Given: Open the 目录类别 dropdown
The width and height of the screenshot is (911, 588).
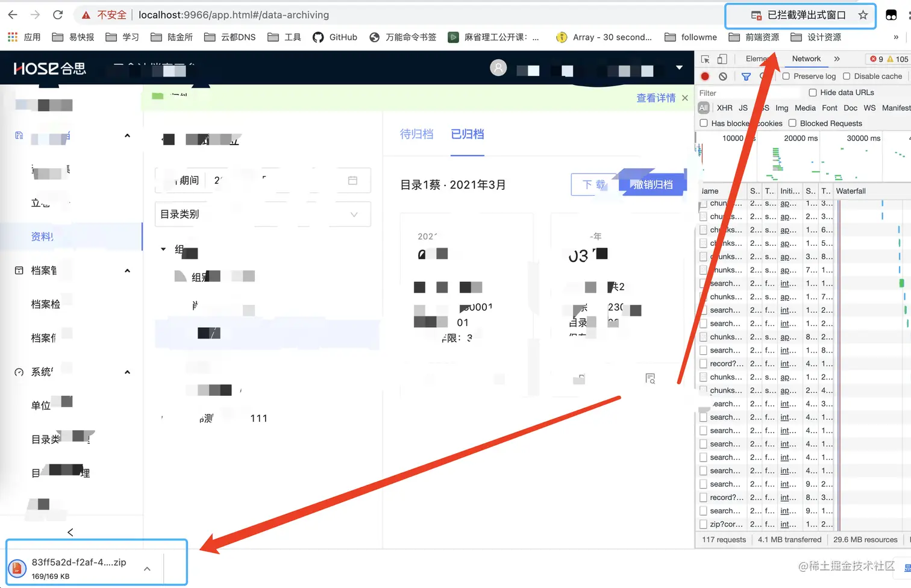Looking at the screenshot, I should click(x=263, y=214).
